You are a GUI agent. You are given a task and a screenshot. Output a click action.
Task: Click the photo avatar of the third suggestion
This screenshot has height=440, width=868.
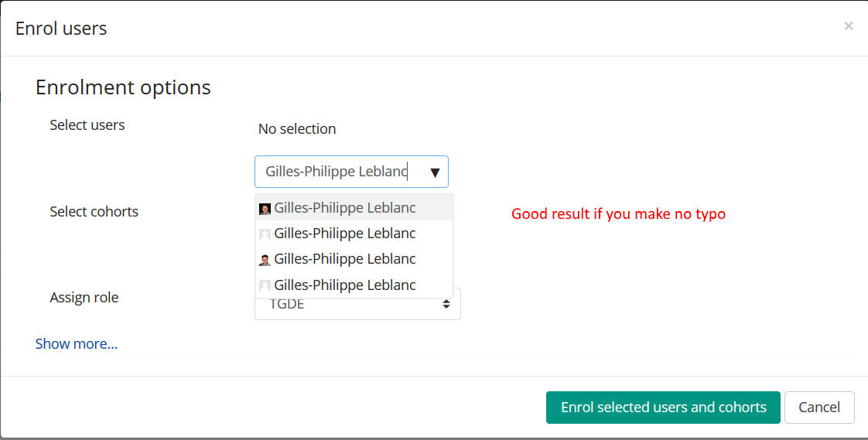(x=265, y=260)
